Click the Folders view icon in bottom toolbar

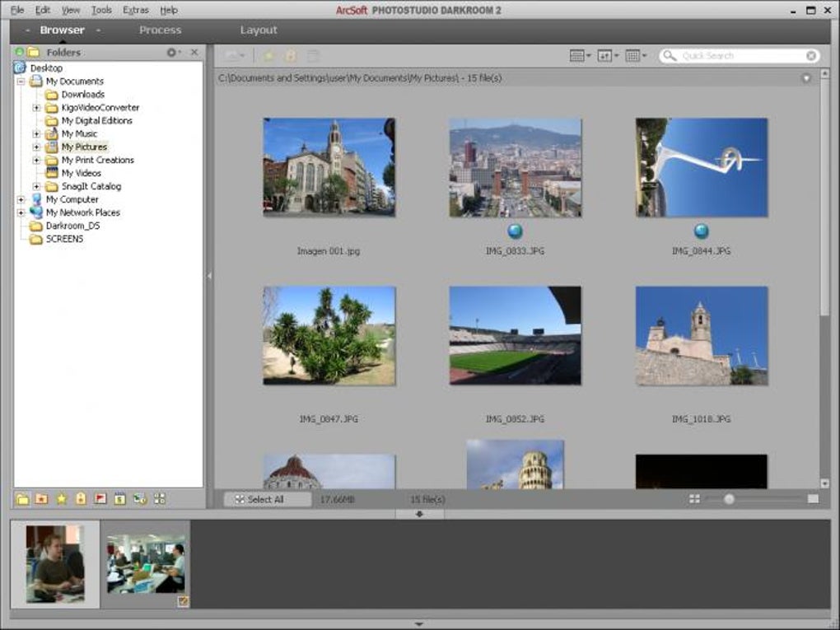[x=23, y=498]
